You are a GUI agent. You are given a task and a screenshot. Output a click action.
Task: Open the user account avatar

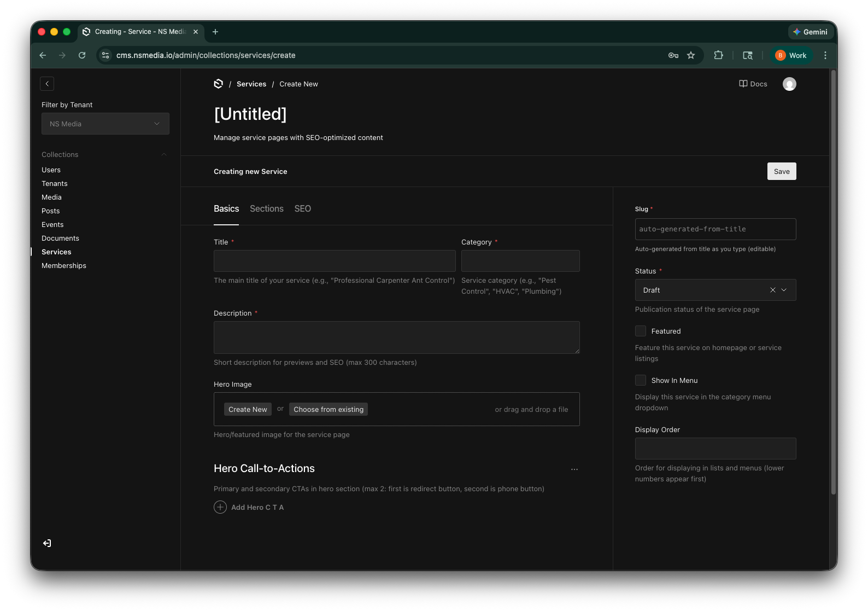click(789, 84)
